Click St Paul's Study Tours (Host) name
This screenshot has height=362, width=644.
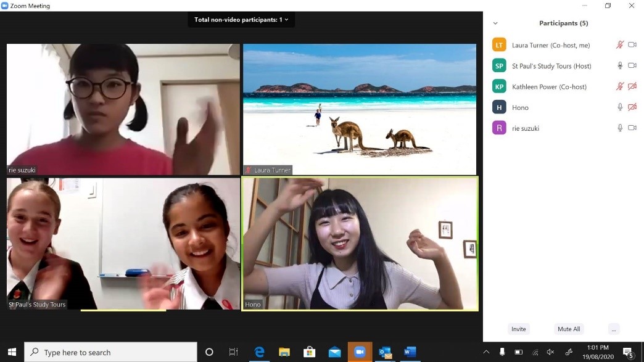pyautogui.click(x=551, y=66)
